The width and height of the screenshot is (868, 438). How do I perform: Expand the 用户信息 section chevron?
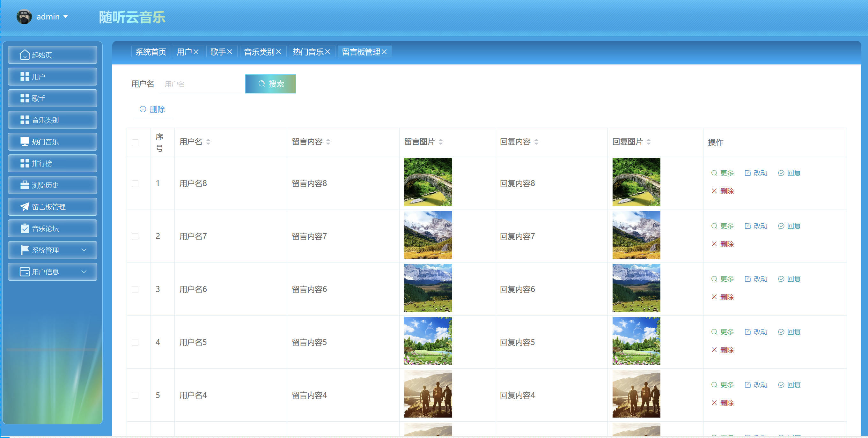tap(85, 272)
